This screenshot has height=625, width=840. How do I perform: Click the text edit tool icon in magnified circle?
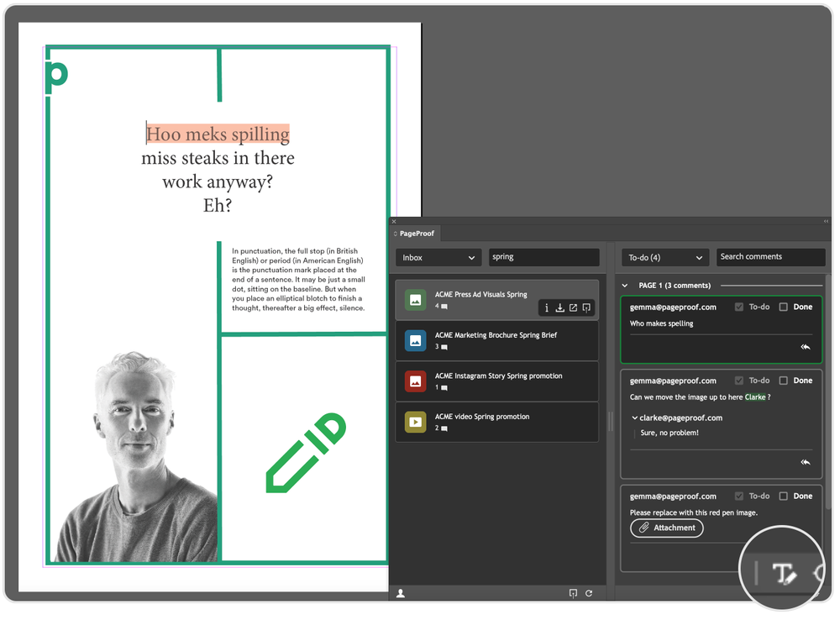tap(785, 574)
